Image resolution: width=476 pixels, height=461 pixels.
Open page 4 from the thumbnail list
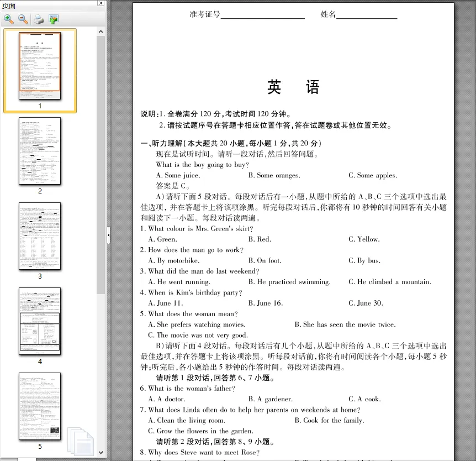(40, 322)
